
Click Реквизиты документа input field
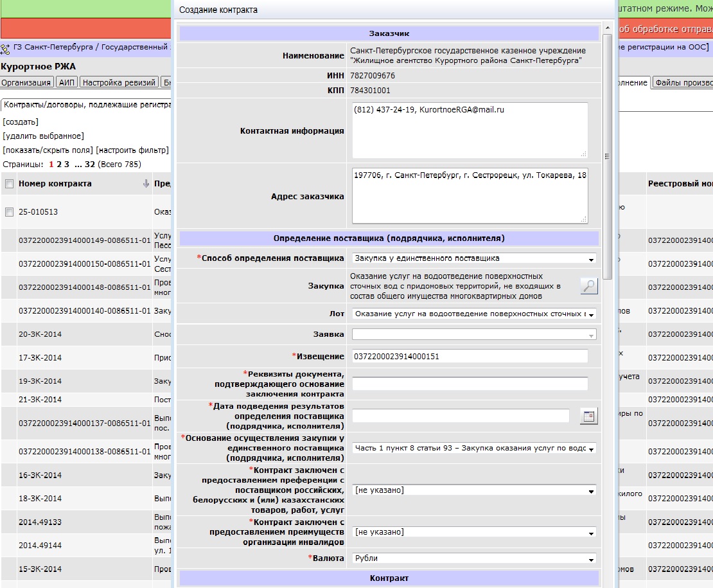tap(470, 384)
